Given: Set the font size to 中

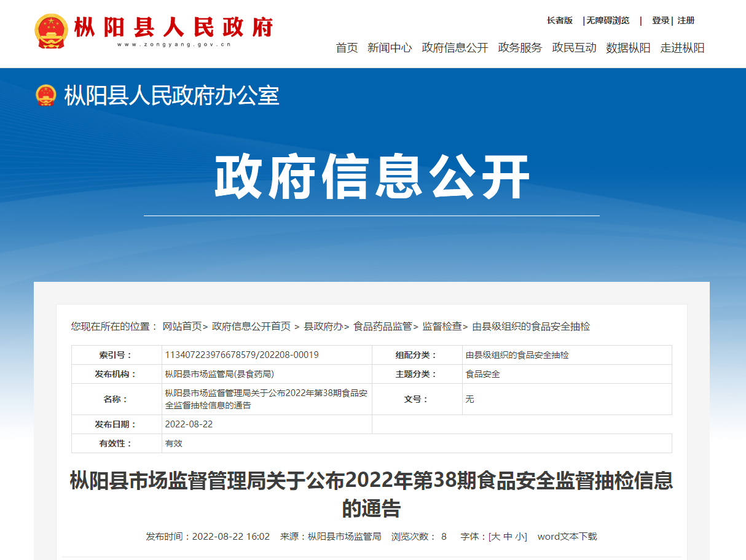Looking at the screenshot, I should (508, 536).
